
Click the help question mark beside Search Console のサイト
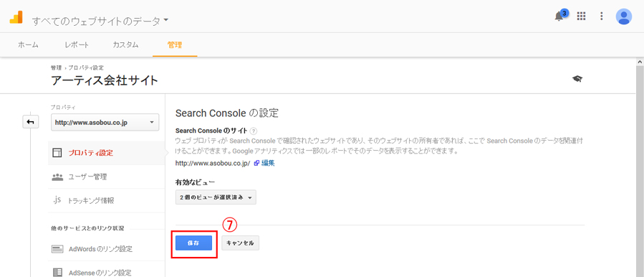254,131
